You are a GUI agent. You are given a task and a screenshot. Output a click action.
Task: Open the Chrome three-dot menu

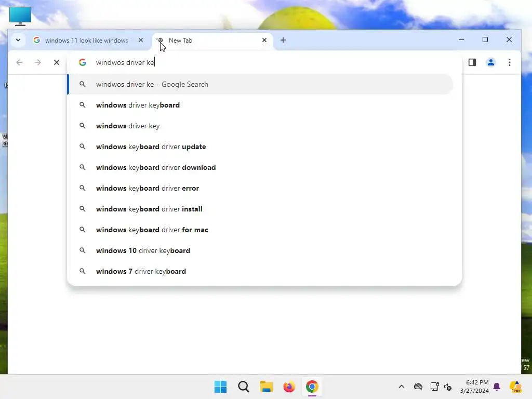tap(509, 62)
